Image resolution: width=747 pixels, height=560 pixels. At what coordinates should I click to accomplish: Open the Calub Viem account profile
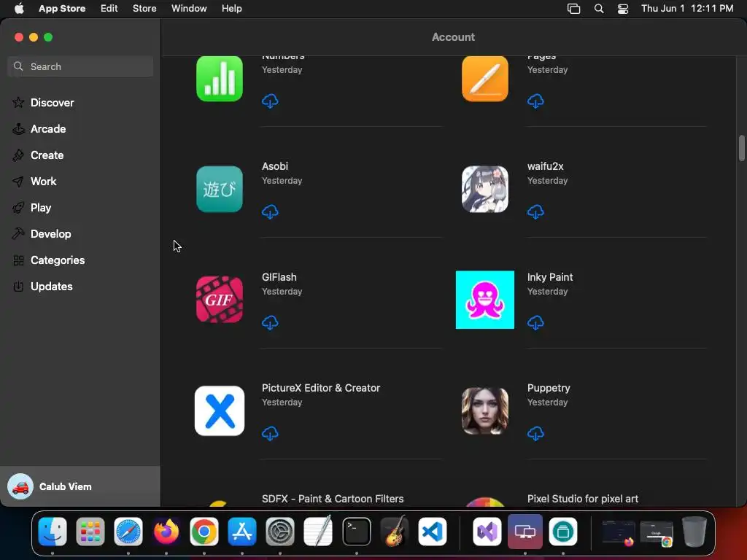click(80, 486)
